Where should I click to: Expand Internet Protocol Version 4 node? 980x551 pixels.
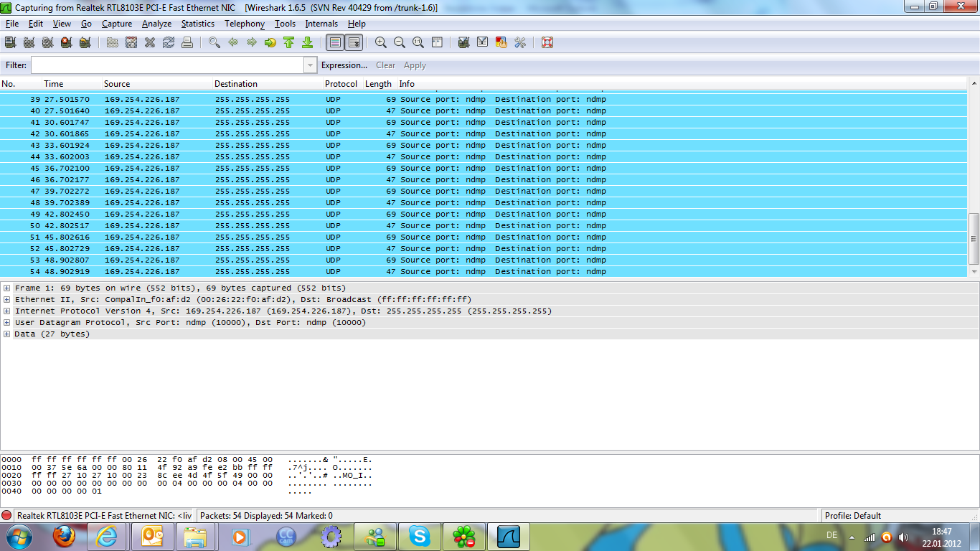pyautogui.click(x=6, y=311)
